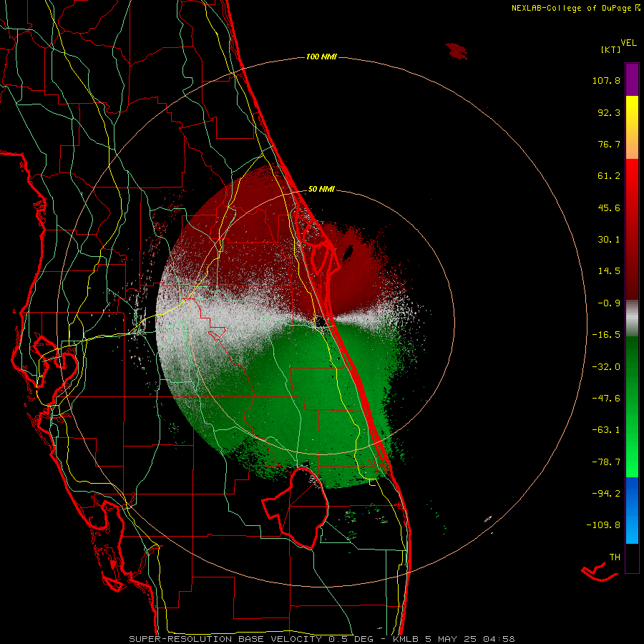Image resolution: width=644 pixels, height=644 pixels.
Task: Select the 107.8 velocity scale value
Action: 606,80
